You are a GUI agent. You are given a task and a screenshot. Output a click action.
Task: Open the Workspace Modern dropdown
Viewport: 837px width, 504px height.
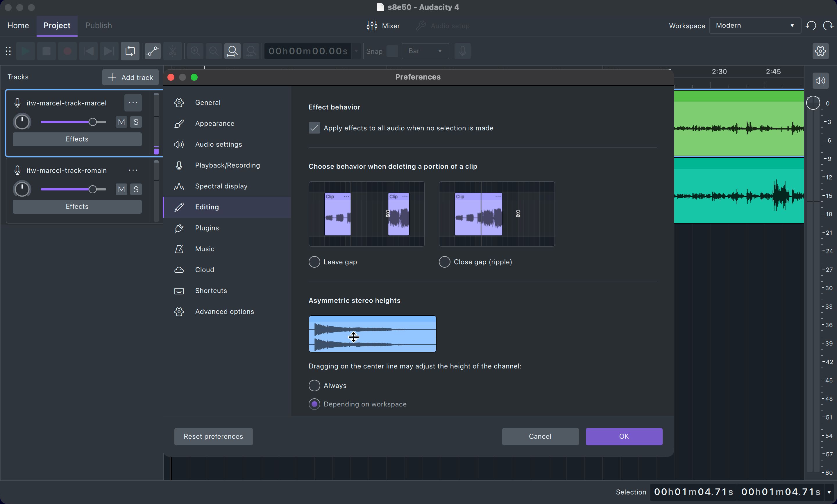tap(754, 25)
